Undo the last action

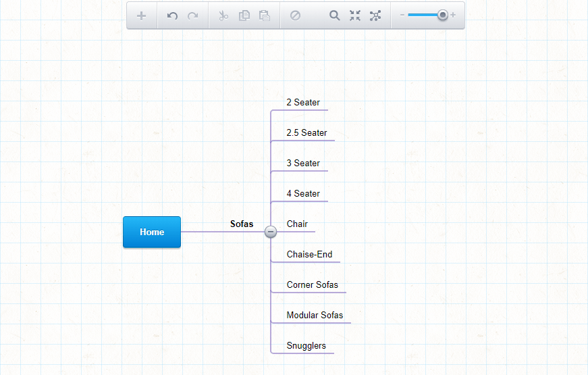(x=172, y=16)
